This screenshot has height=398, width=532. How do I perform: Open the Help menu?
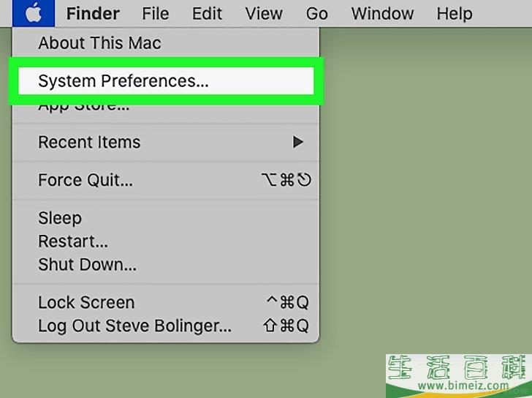(x=454, y=13)
